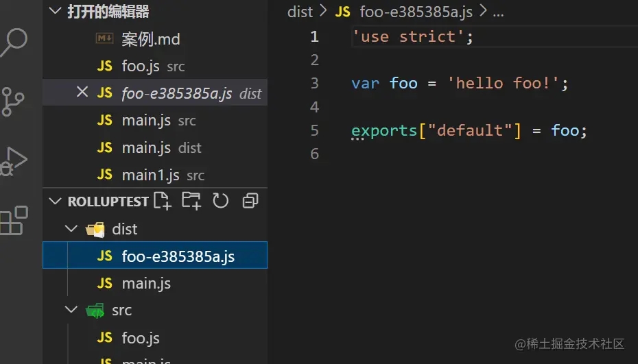Collapse all folders in ROLLUPTEST explorer
638x364 pixels.
(250, 201)
